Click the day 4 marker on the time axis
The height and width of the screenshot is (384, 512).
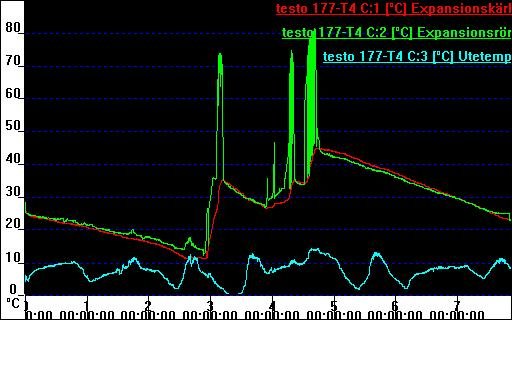click(272, 305)
